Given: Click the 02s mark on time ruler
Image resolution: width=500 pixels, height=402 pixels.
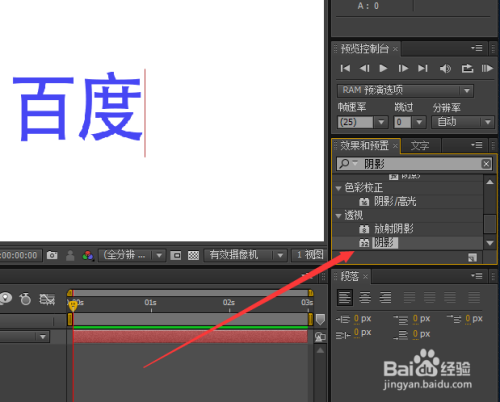Looking at the screenshot, I should [229, 303].
